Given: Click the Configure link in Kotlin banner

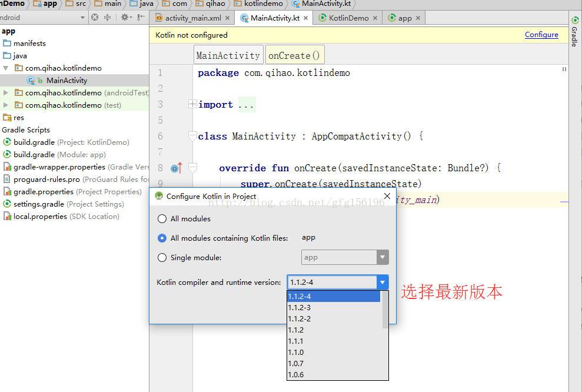Looking at the screenshot, I should click(x=541, y=35).
